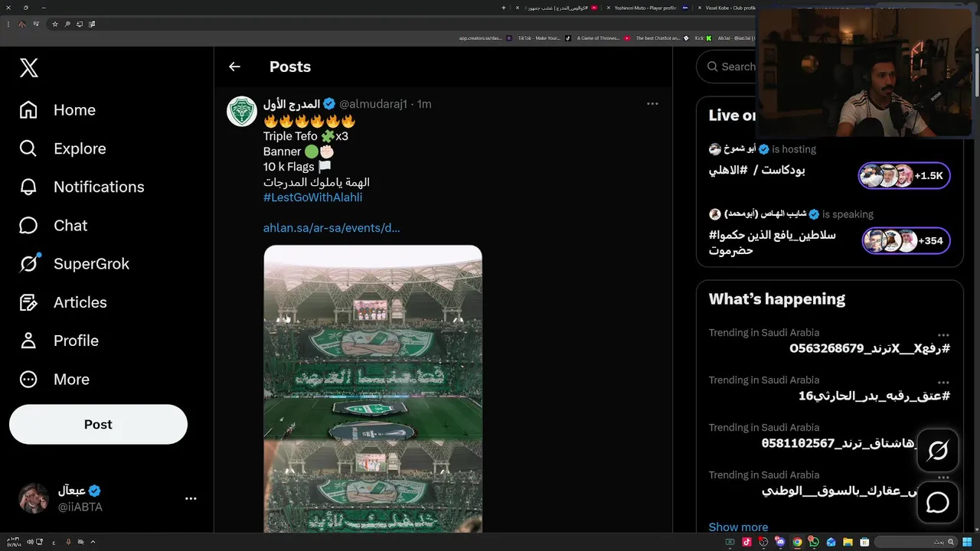
Task: Open OBS Studio from the taskbar
Action: (763, 542)
